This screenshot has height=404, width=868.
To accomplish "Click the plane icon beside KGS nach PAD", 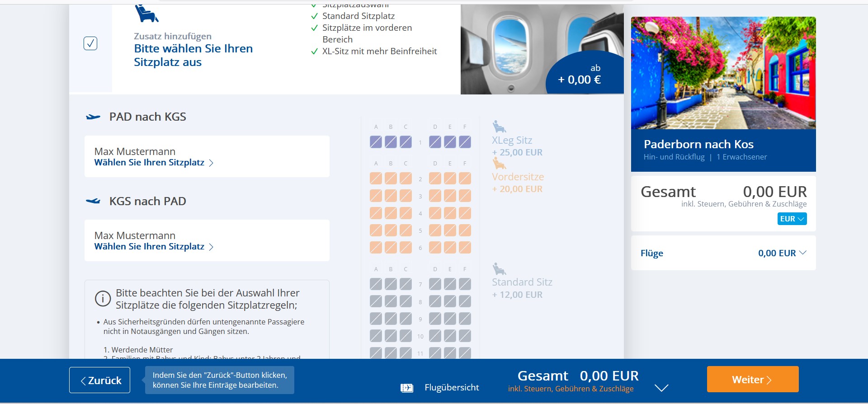I will click(x=93, y=201).
